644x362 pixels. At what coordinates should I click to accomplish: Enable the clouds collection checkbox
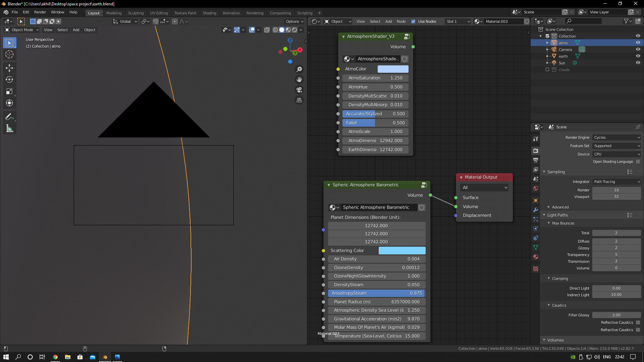[547, 70]
